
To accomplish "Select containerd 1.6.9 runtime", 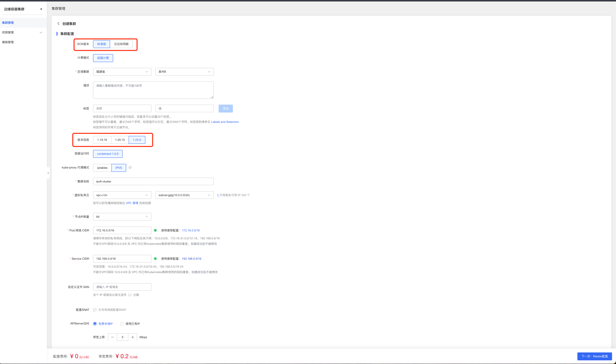I will 108,154.
